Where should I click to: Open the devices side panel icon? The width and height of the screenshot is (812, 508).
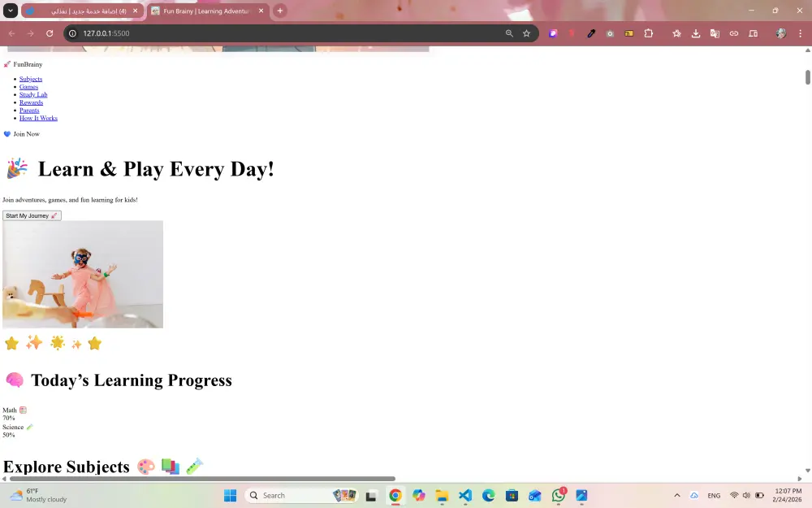(x=753, y=33)
